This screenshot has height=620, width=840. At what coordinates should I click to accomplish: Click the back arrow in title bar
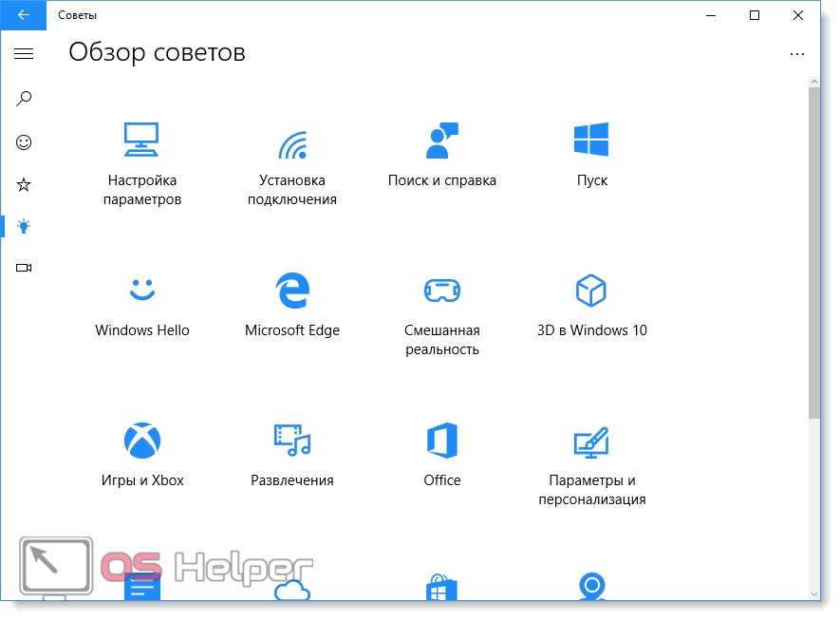(24, 15)
